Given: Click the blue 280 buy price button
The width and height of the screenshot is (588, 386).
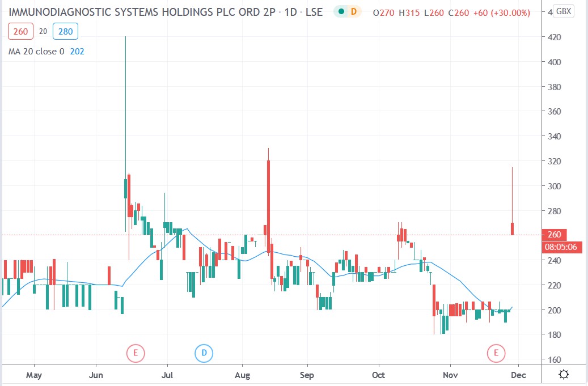Looking at the screenshot, I should click(x=66, y=32).
